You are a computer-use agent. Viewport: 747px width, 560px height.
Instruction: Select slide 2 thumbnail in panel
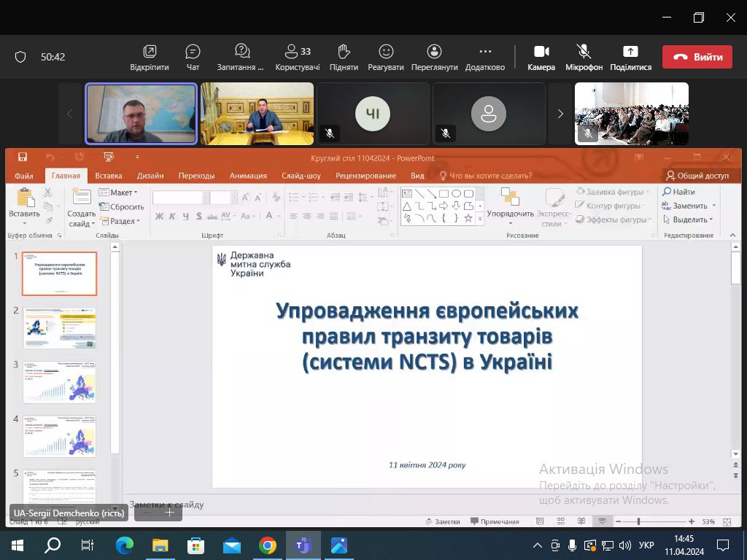pyautogui.click(x=59, y=327)
